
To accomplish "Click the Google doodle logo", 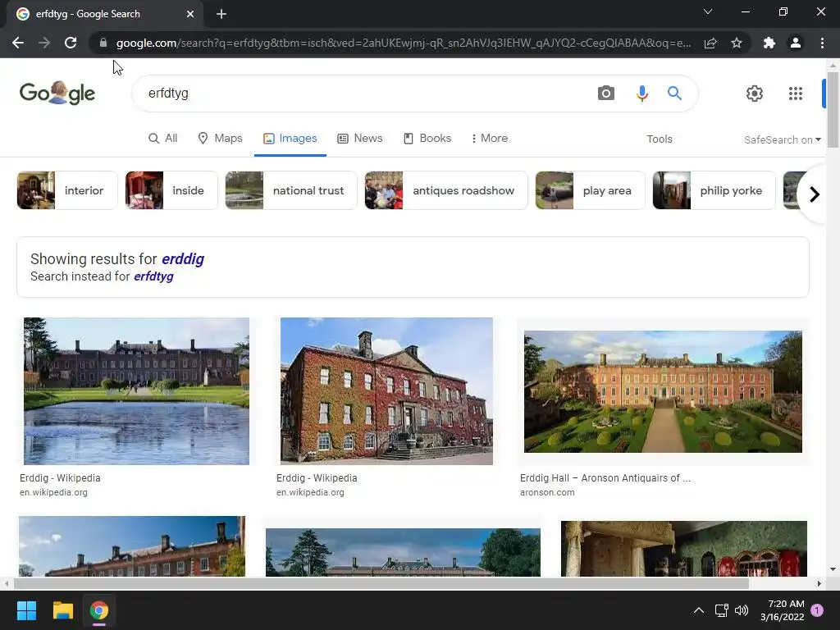I will (57, 94).
